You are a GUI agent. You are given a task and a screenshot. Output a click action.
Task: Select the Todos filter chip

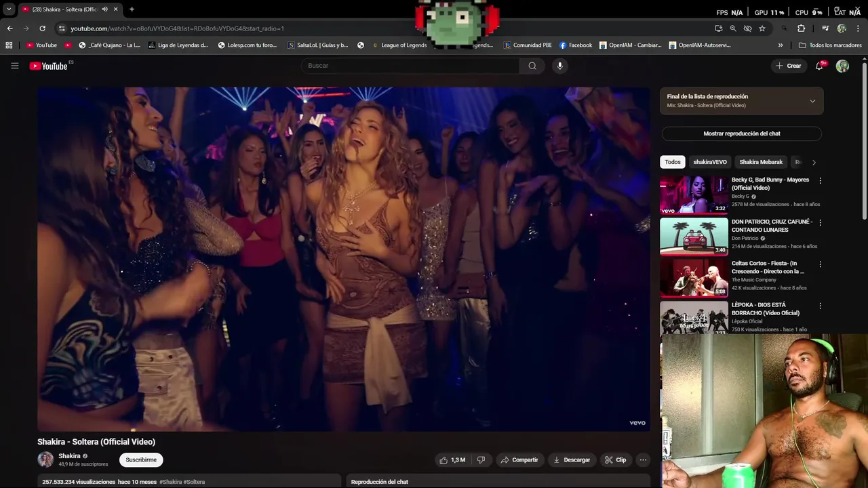pos(673,162)
